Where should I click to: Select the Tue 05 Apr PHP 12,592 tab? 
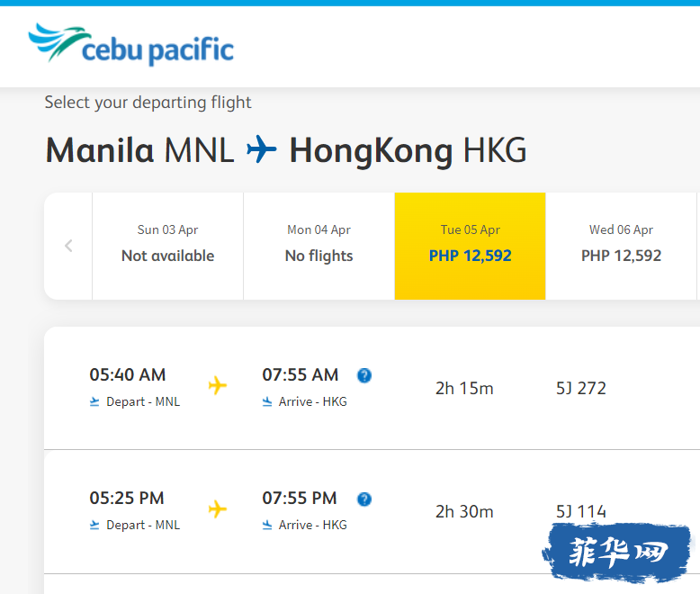pos(470,246)
